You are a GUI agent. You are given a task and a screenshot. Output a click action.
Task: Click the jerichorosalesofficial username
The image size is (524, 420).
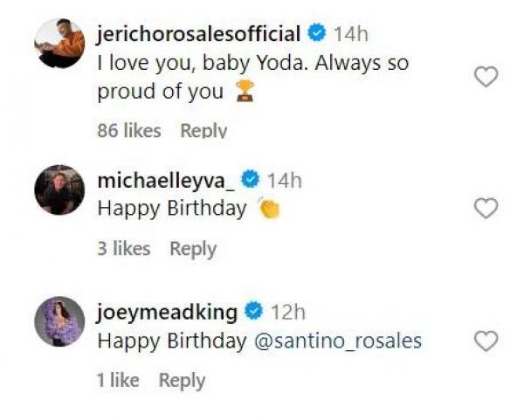point(198,34)
